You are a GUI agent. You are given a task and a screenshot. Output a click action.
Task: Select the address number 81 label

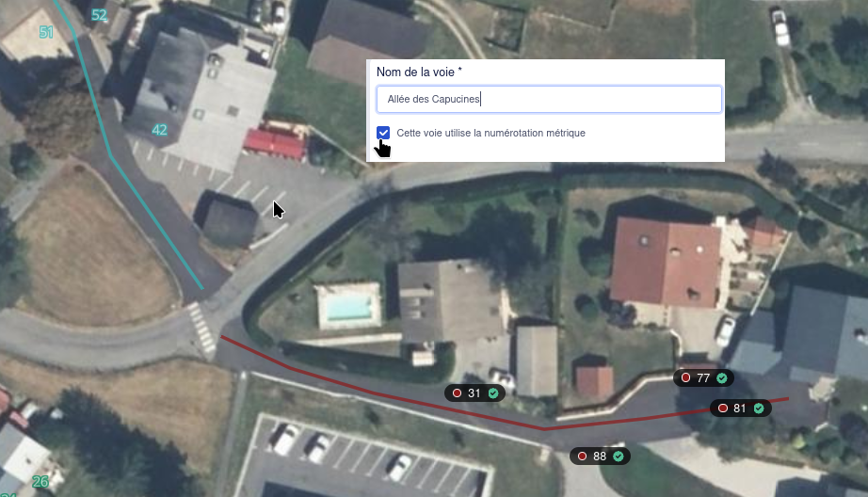pyautogui.click(x=740, y=408)
